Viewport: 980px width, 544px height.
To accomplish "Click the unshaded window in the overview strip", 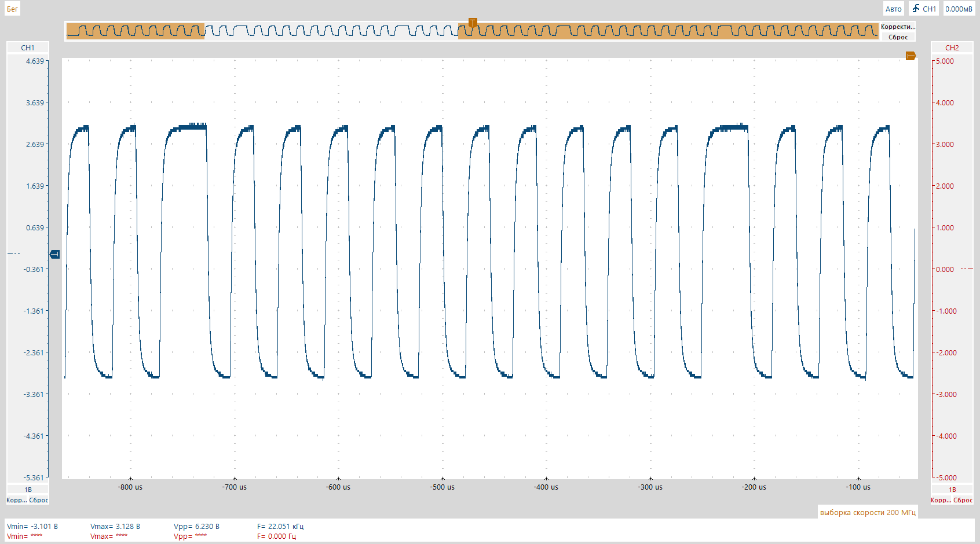I will 331,31.
